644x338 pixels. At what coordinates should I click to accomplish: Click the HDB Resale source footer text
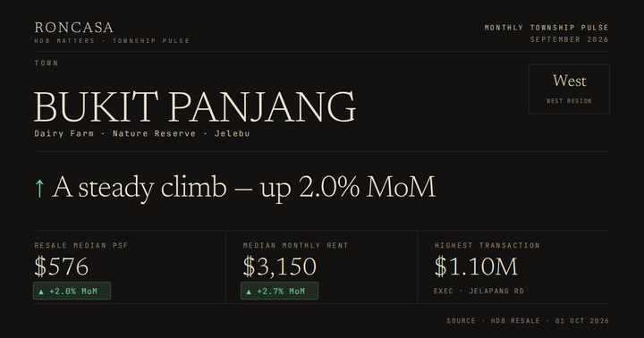[x=528, y=321]
